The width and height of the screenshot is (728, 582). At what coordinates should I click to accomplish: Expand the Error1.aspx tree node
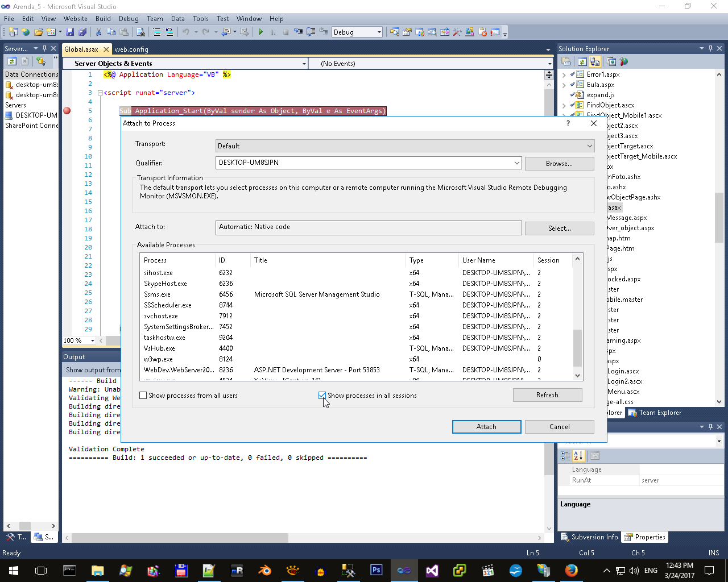tap(564, 74)
